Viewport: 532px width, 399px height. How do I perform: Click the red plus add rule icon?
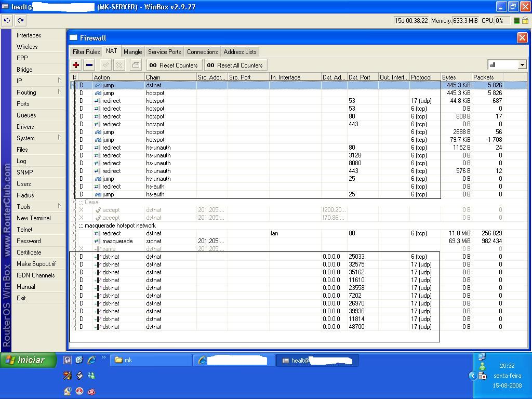click(76, 65)
